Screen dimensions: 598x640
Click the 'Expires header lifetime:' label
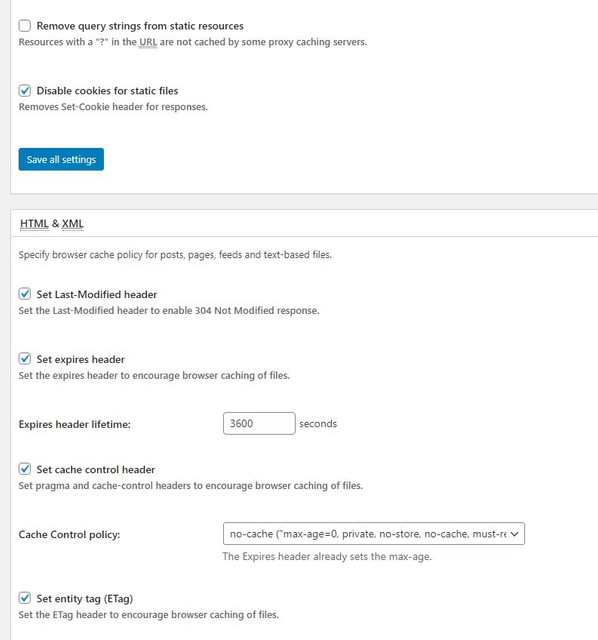coord(75,424)
